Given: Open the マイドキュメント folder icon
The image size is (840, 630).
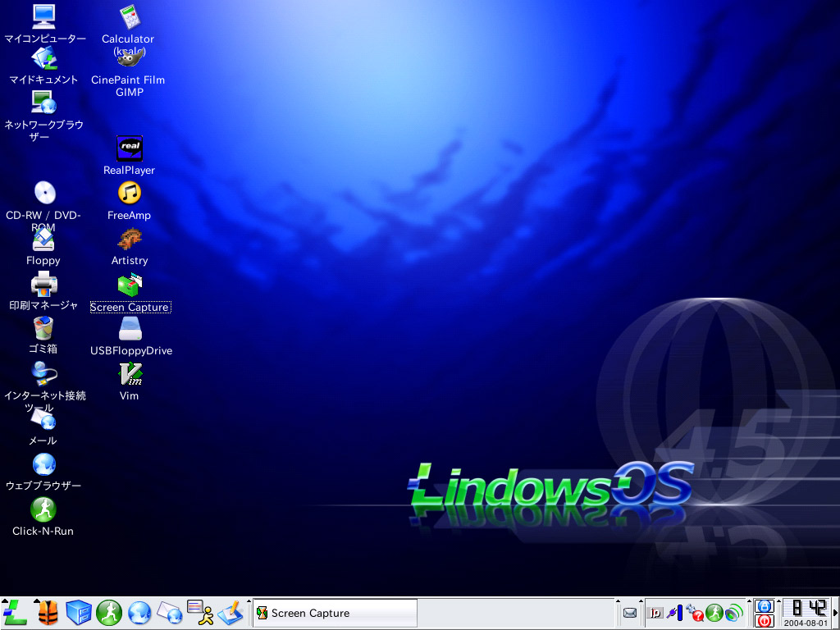Looking at the screenshot, I should coord(44,58).
